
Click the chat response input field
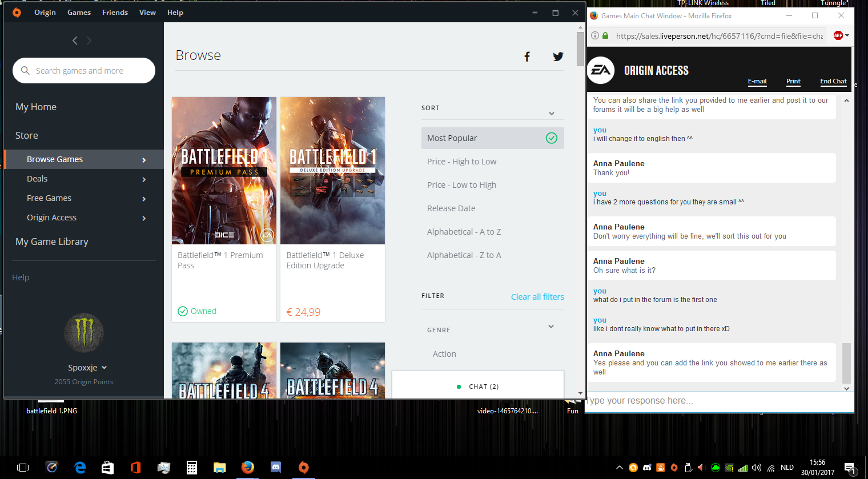(x=720, y=401)
